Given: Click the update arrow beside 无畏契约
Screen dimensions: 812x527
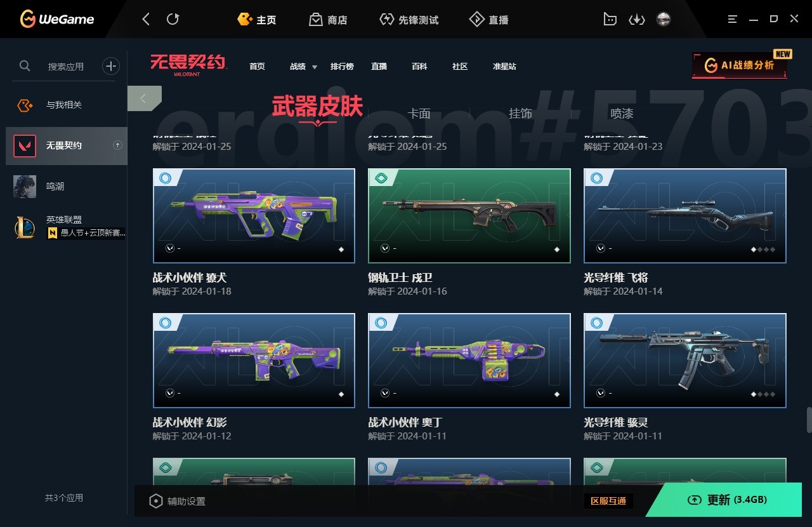Looking at the screenshot, I should [x=117, y=145].
